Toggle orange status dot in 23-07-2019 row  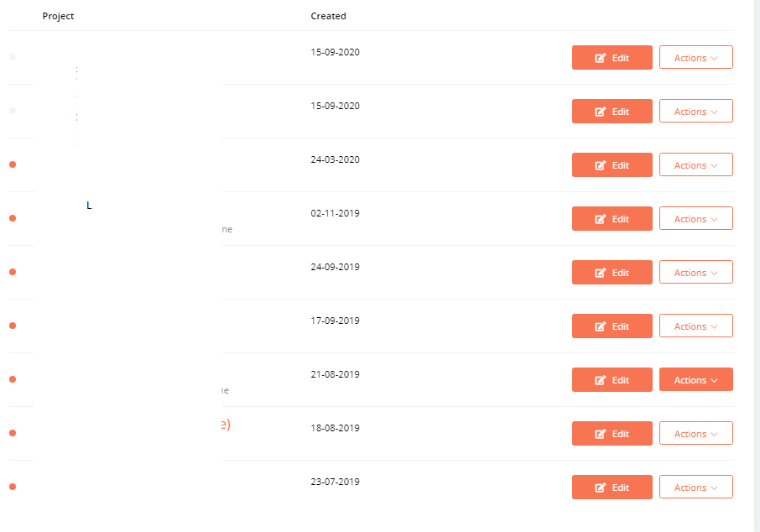(13, 487)
